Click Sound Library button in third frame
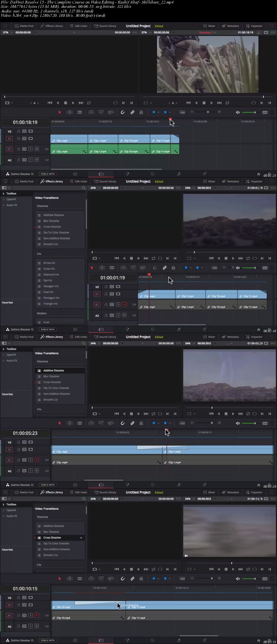Image resolution: width=277 pixels, height=644 pixels. (105, 337)
